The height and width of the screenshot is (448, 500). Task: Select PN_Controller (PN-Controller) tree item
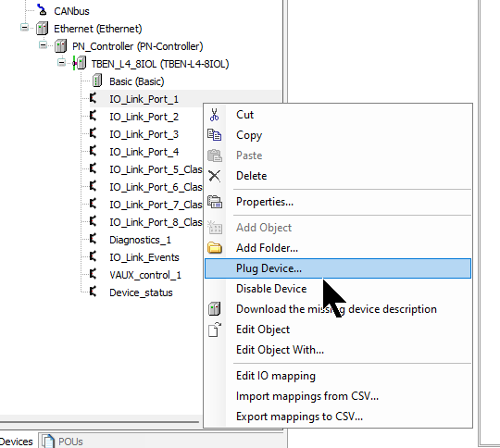[x=137, y=46]
